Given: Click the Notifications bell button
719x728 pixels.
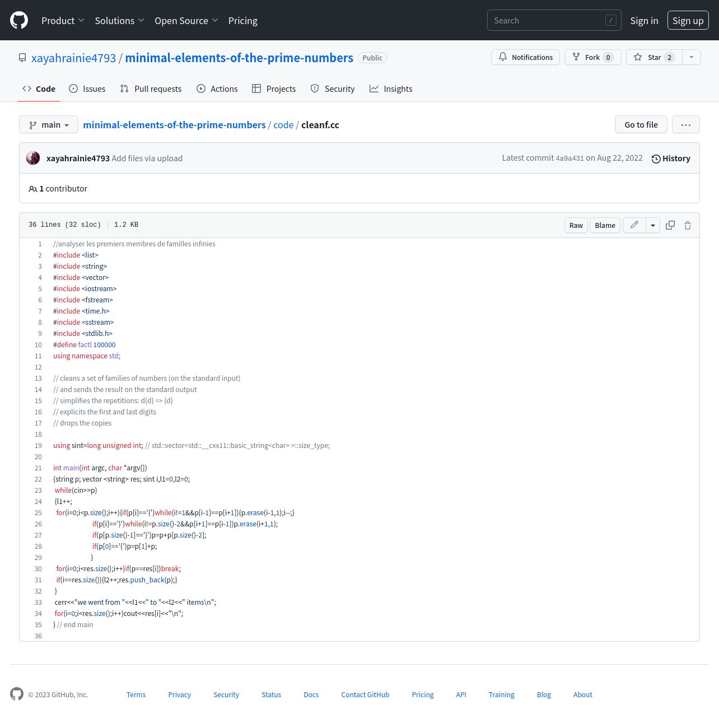Looking at the screenshot, I should pos(525,57).
